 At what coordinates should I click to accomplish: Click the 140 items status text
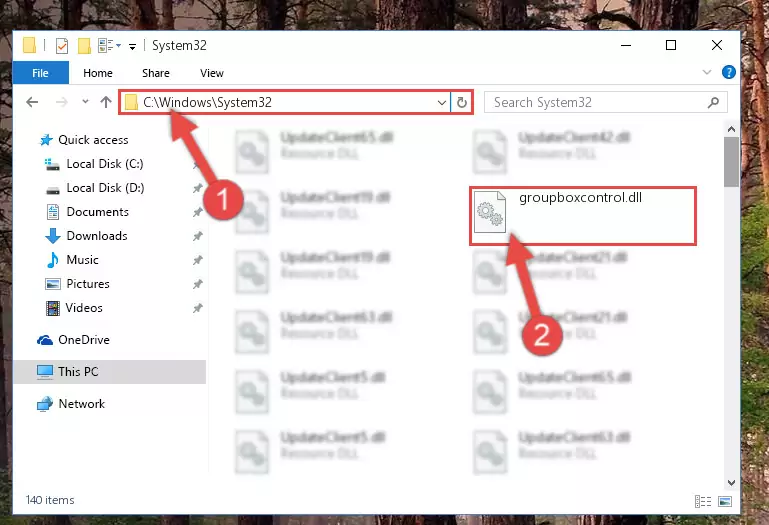(x=50, y=500)
